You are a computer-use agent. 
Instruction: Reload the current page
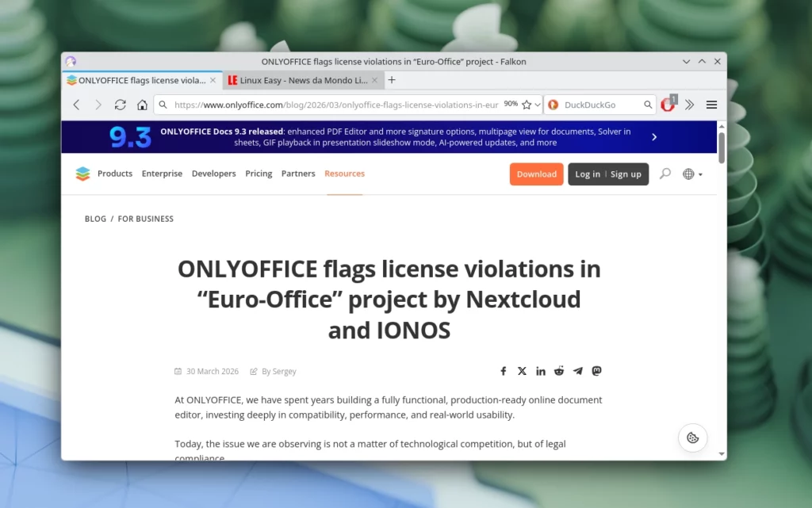[120, 104]
